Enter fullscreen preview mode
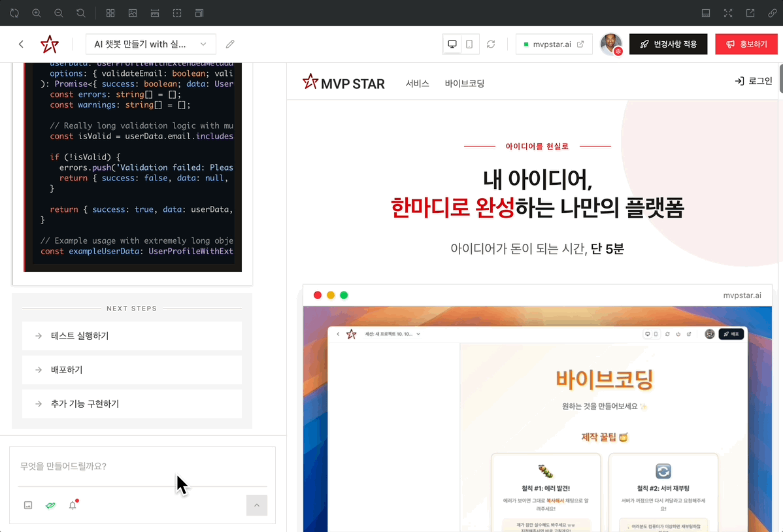The image size is (783, 532). pyautogui.click(x=728, y=12)
